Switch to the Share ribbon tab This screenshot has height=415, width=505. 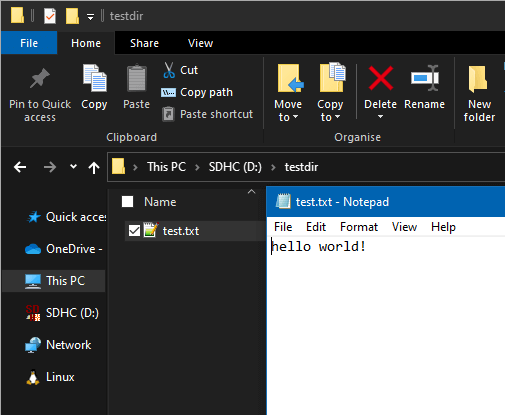[144, 43]
